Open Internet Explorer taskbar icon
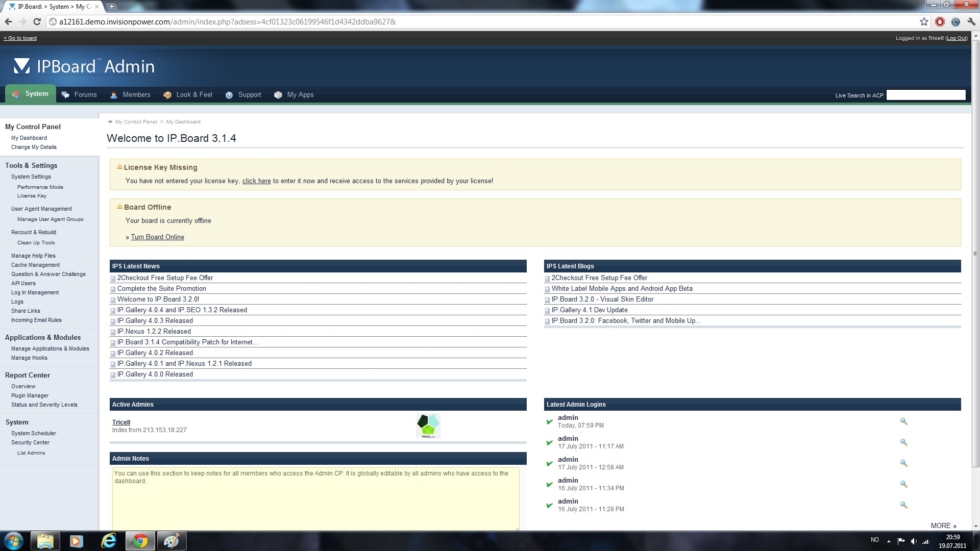 point(108,541)
